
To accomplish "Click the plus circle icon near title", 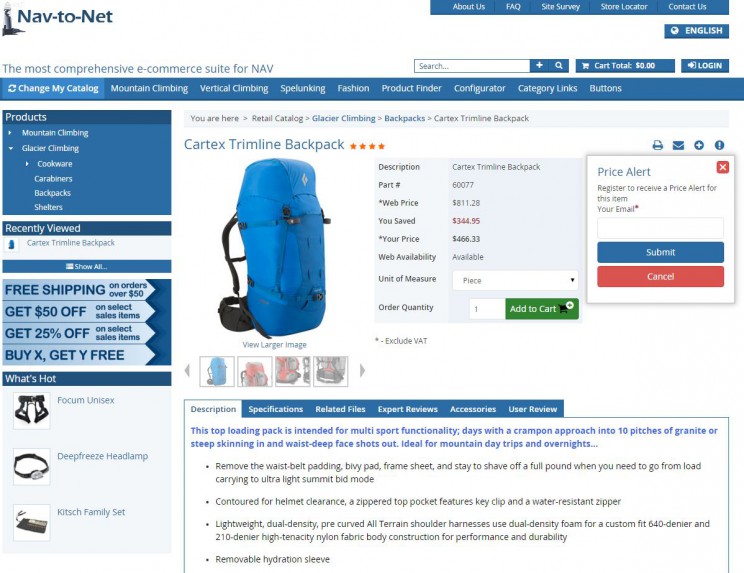I will (x=699, y=145).
